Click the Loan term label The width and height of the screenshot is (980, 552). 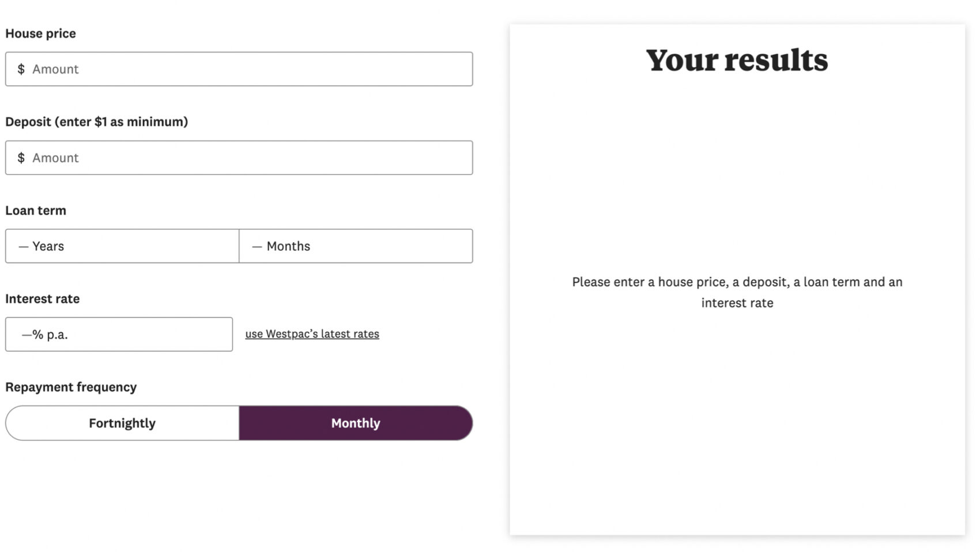click(36, 211)
